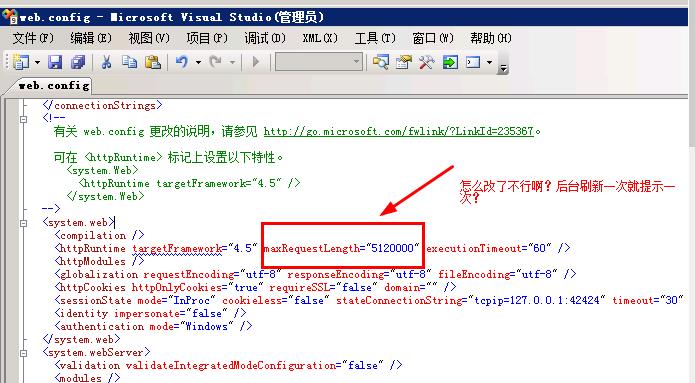Click the New Project toolbar icon
This screenshot has width=695, height=383.
[20, 62]
